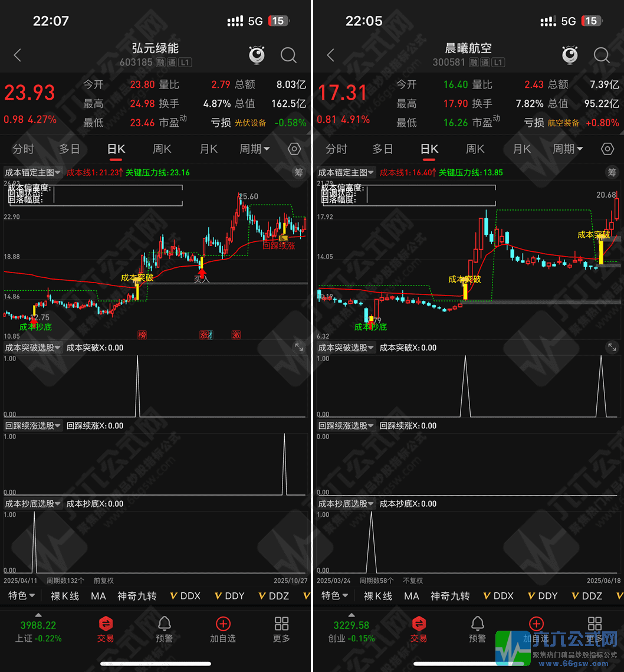Open the 回踩续涨选股 dropdown on the 弘元绿能 screen
This screenshot has height=672, width=624.
pos(33,425)
